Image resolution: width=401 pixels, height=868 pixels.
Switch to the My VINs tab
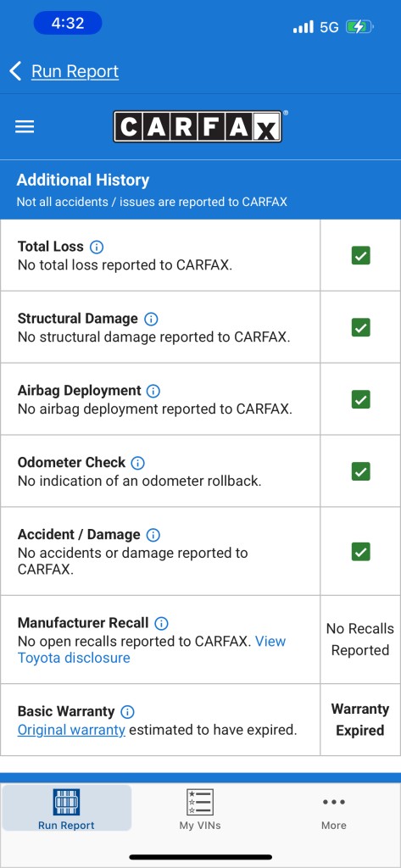tap(200, 809)
